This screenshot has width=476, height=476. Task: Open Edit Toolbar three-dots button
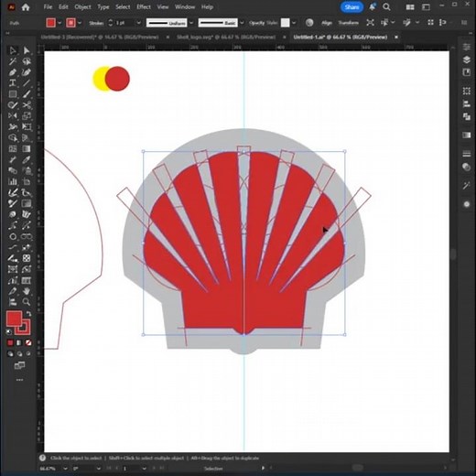(x=19, y=380)
